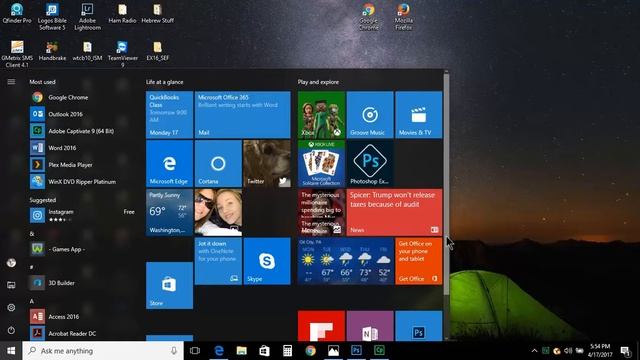Switch to Captivate on the taskbar

click(x=379, y=351)
